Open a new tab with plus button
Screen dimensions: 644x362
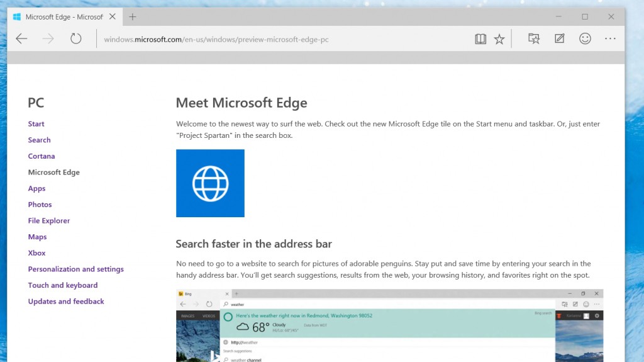(x=133, y=17)
